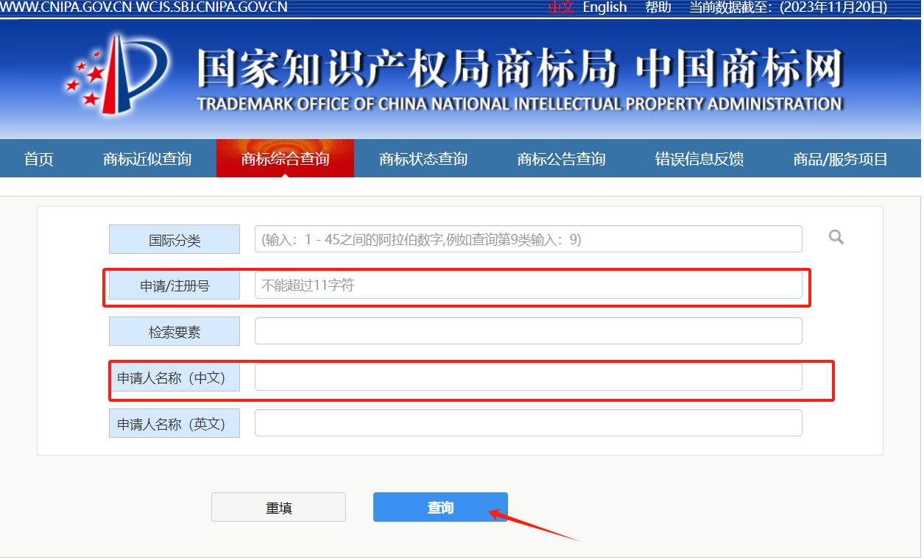Click the 申请人名称（英文）input field
This screenshot has width=924, height=560.
coord(528,423)
